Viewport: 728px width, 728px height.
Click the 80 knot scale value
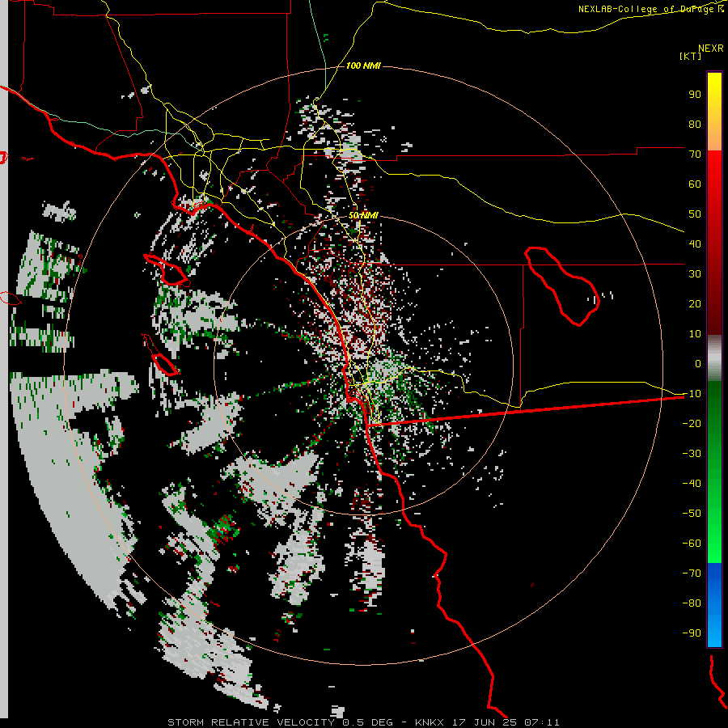tap(695, 125)
